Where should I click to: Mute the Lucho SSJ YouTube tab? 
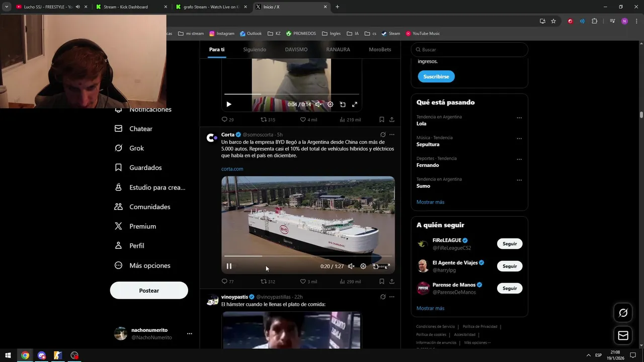click(77, 7)
